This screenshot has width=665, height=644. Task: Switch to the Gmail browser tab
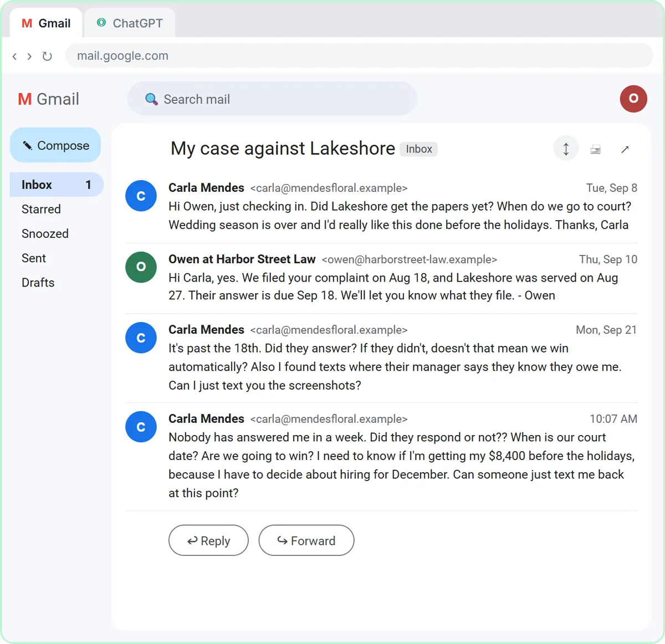46,23
